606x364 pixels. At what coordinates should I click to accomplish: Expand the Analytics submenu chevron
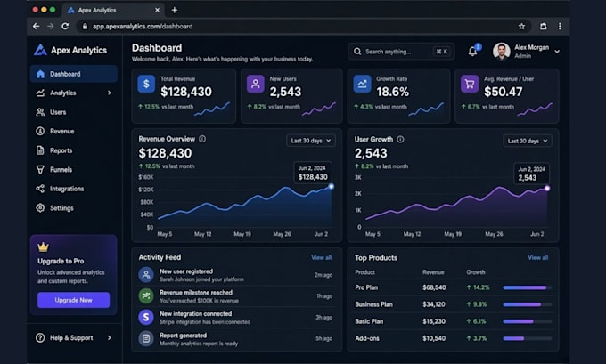(110, 93)
